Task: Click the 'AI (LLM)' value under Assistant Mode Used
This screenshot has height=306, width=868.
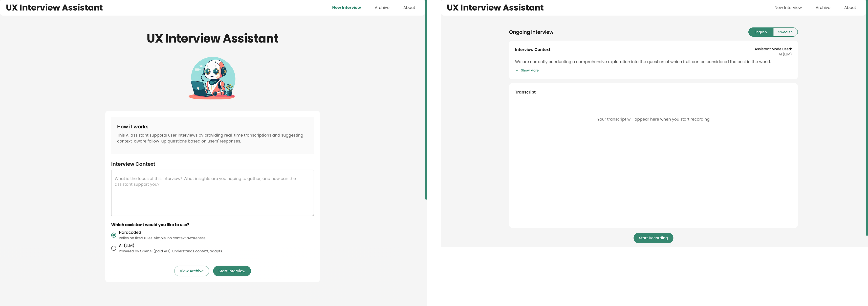Action: coord(785,54)
